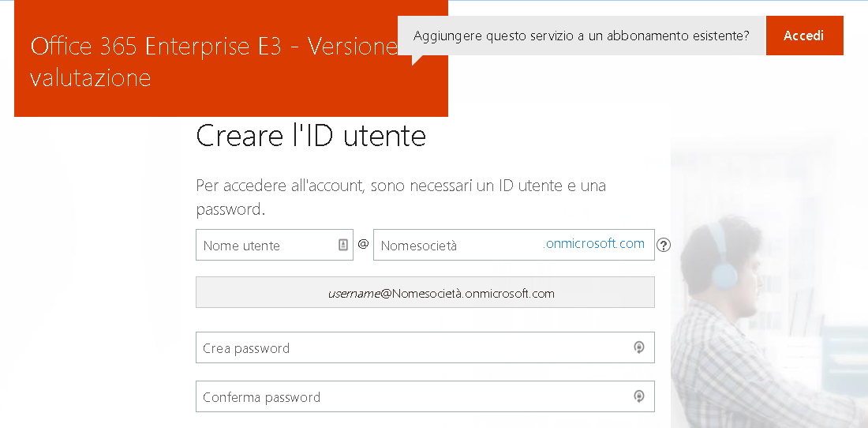Click the Office 365 Enterprise E3 banner title
Image resolution: width=868 pixels, height=428 pixels.
coord(214,62)
